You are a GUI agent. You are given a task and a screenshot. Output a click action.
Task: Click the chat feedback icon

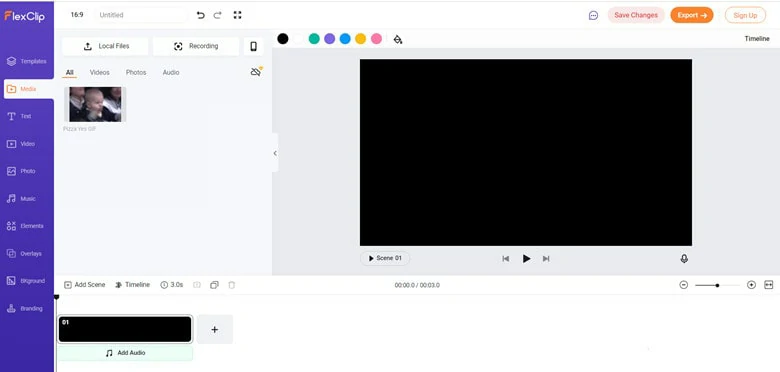point(593,15)
